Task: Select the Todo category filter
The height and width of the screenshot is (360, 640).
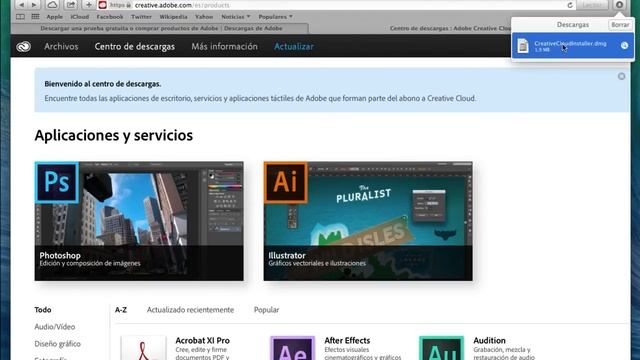Action: click(x=43, y=310)
